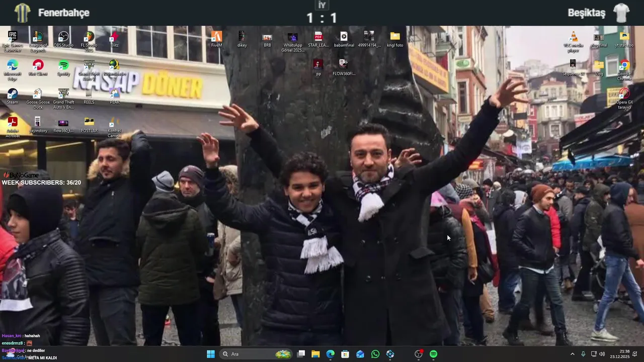644x362 pixels.
Task: Select the kngl foto folder
Action: [395, 39]
